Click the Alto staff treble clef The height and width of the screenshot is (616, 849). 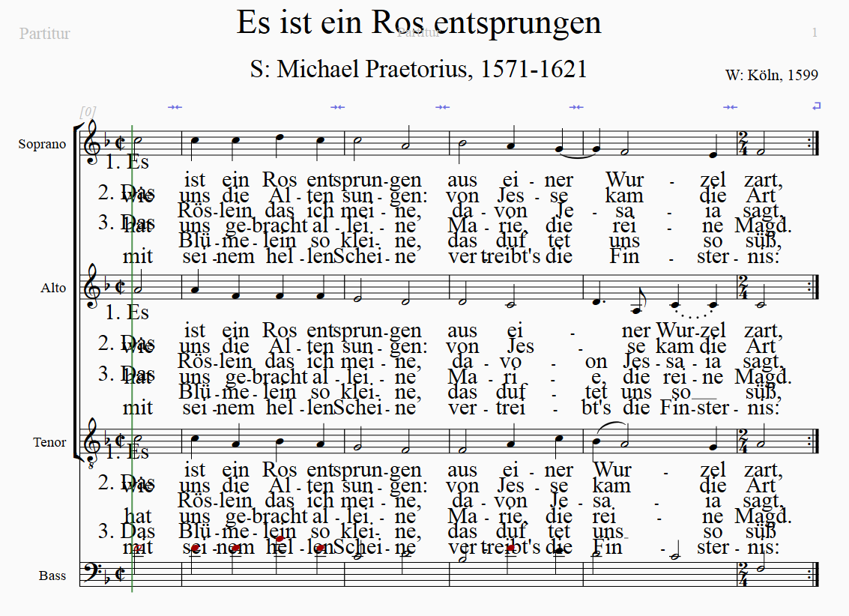pyautogui.click(x=92, y=287)
